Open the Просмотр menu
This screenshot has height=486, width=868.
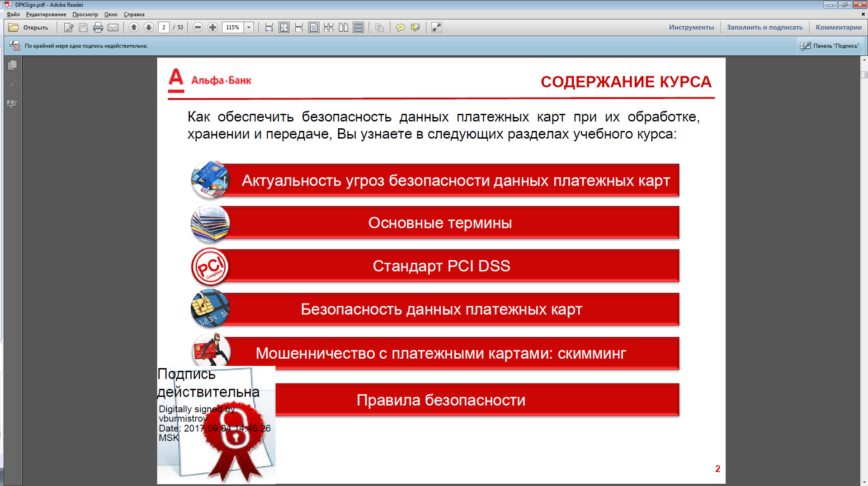pos(86,14)
